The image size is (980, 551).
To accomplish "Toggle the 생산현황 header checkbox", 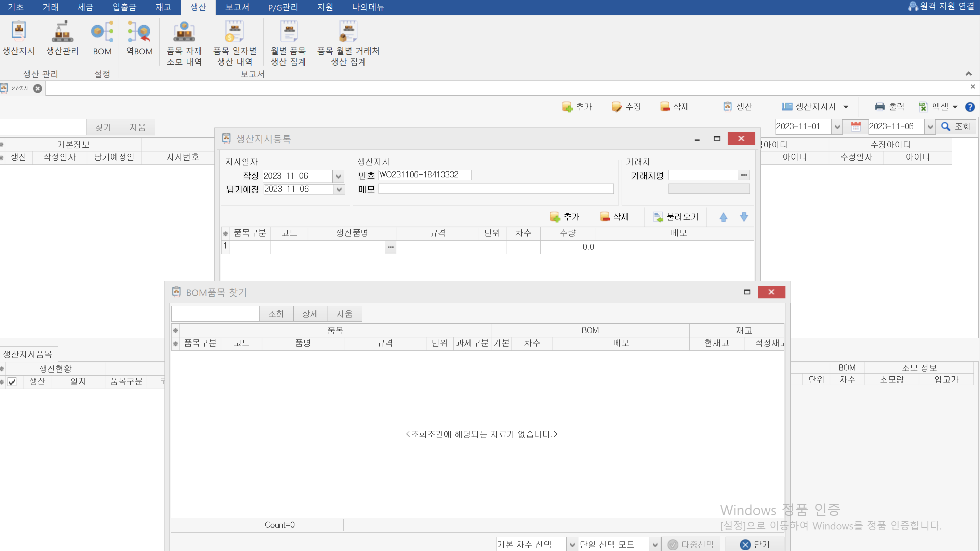I will pos(12,382).
